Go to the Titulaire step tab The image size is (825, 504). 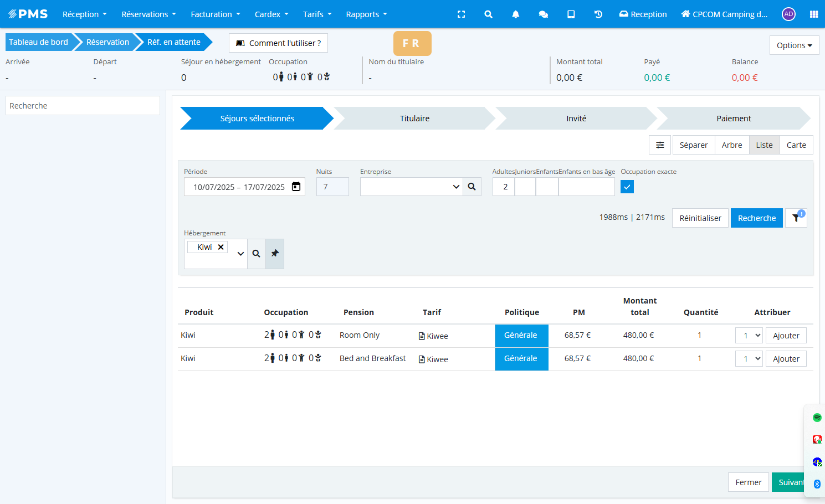414,119
